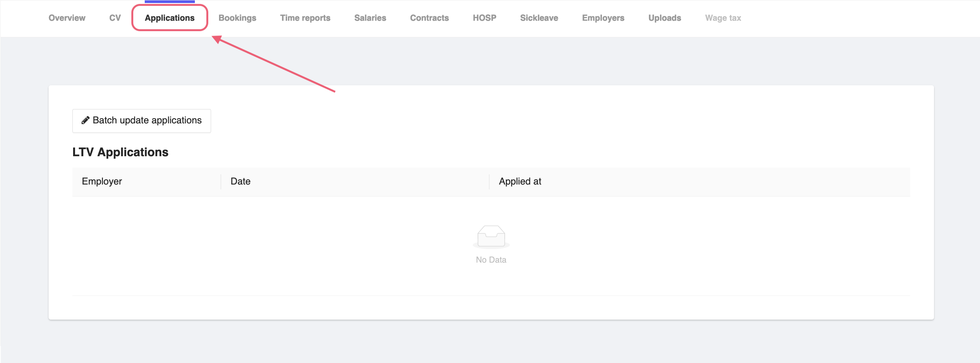
Task: Select the Sickleave tab
Action: (x=539, y=17)
